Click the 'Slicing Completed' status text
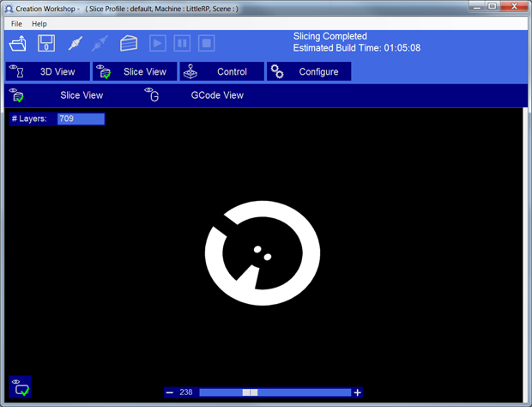This screenshot has width=532, height=407. tap(330, 36)
